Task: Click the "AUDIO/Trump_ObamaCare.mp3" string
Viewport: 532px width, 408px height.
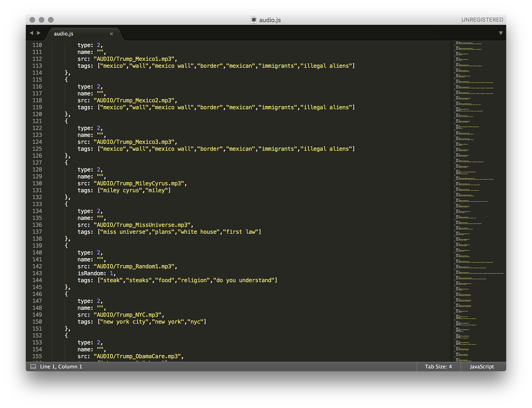Action: (x=137, y=357)
